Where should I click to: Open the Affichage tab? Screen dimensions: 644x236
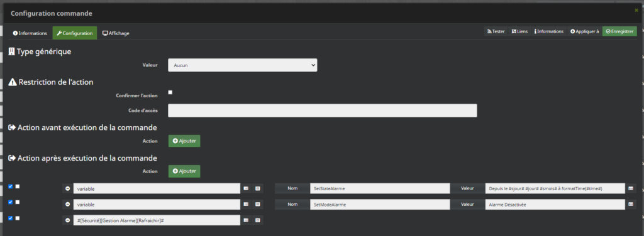116,33
